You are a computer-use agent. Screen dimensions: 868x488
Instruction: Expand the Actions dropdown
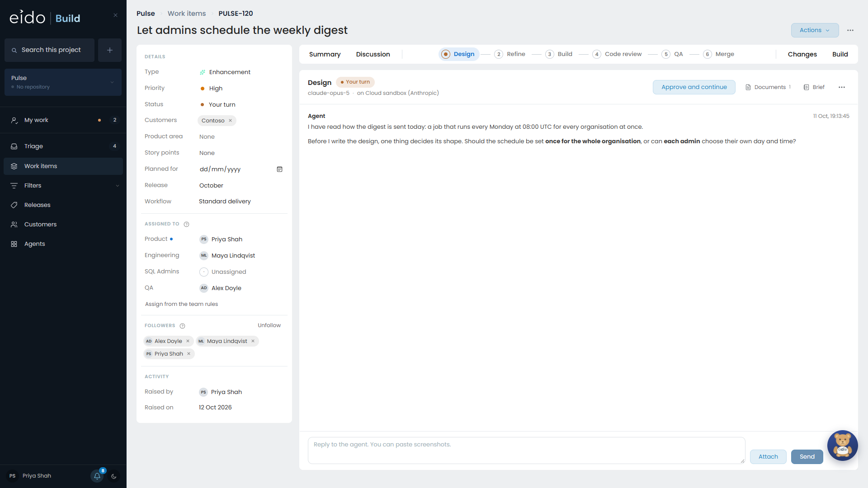pyautogui.click(x=815, y=30)
